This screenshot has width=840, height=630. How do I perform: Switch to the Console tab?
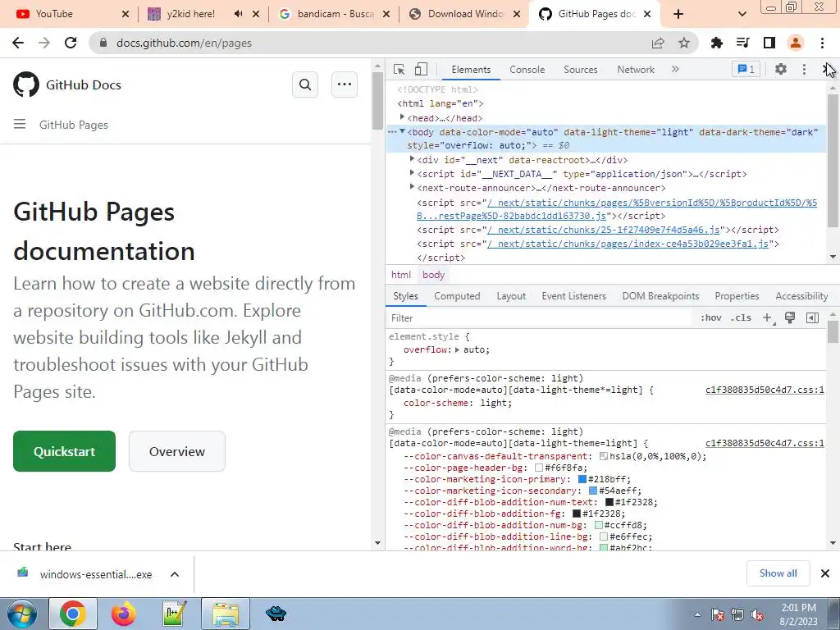click(x=527, y=69)
